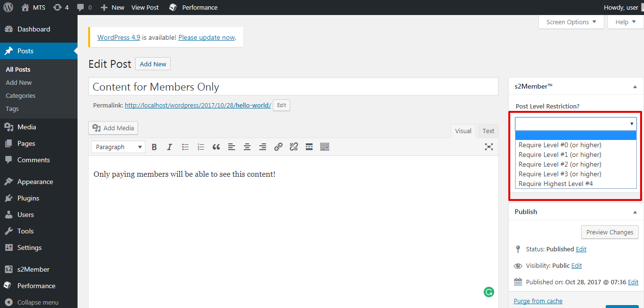
Task: Click the post title input field
Action: click(x=293, y=87)
